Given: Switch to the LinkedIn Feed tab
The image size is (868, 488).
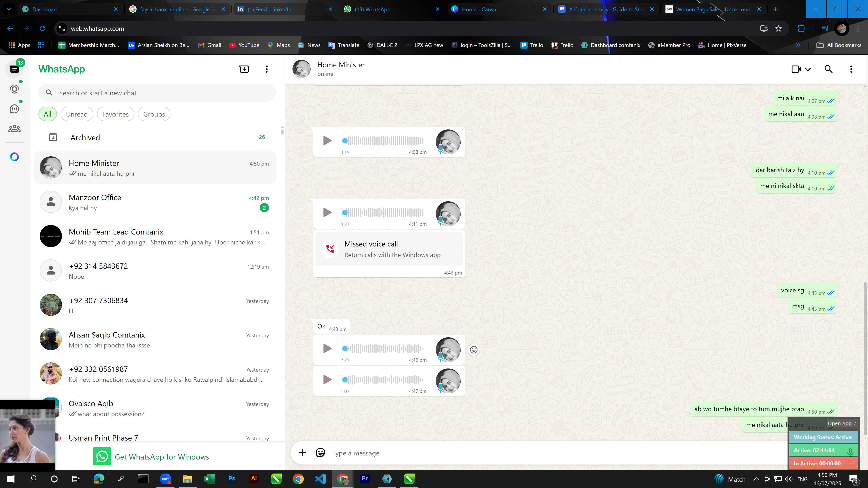Looking at the screenshot, I should click(284, 9).
